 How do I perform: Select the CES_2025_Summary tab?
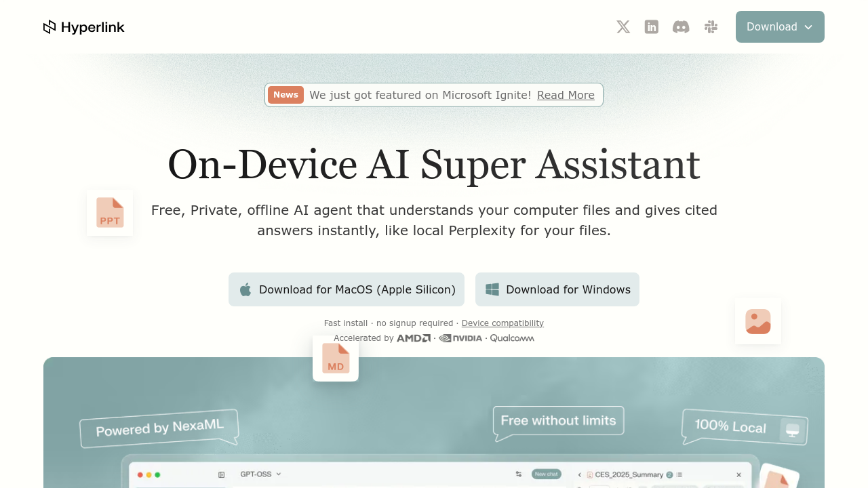coord(629,474)
